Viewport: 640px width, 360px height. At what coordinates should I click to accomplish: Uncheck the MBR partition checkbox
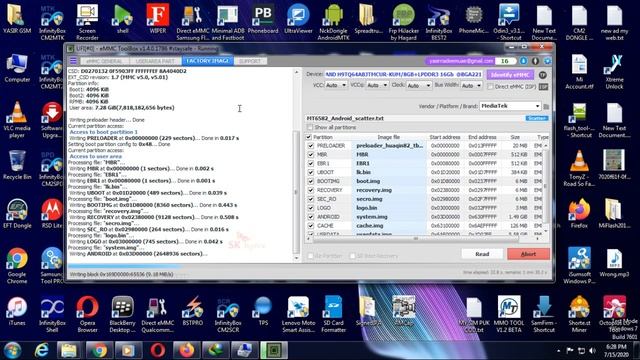(311, 155)
